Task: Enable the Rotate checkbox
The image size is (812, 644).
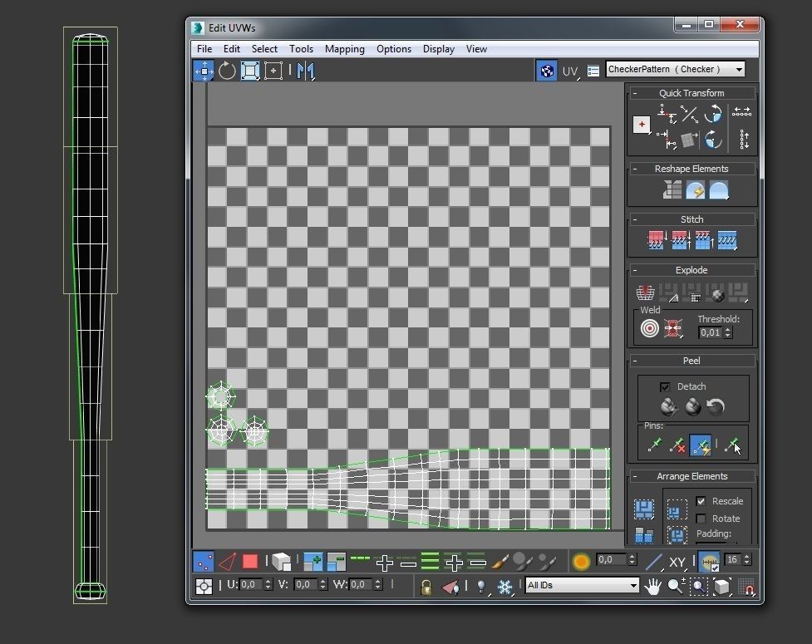Action: 701,519
